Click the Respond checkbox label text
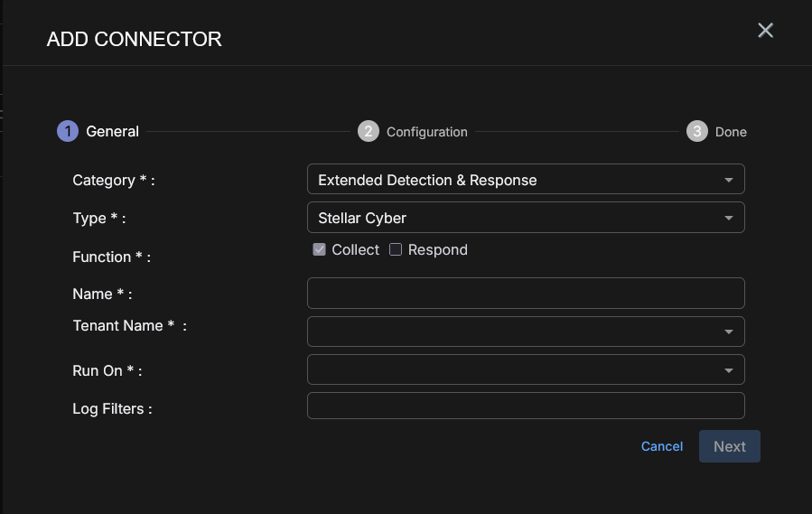 coord(437,250)
